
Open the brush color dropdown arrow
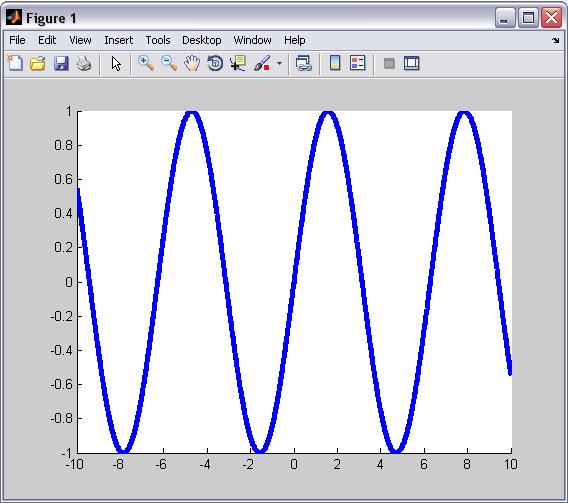[x=279, y=63]
